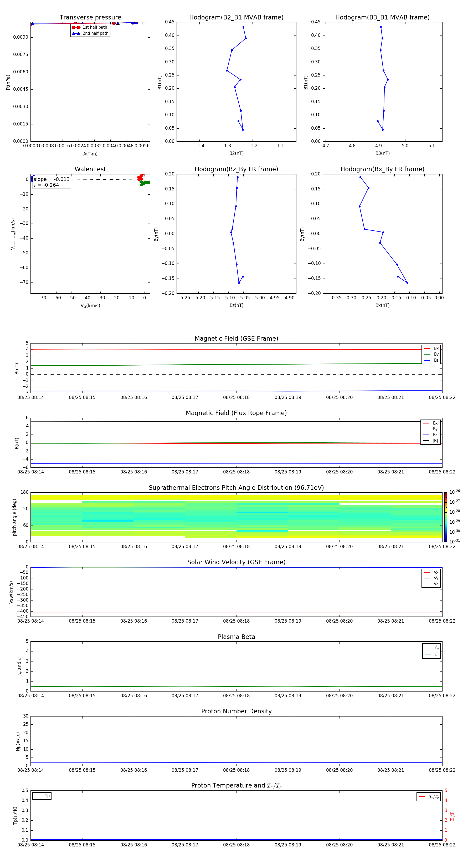Click "By'" legend entry in flux rope plot
The image size is (473, 868).
[x=431, y=429]
